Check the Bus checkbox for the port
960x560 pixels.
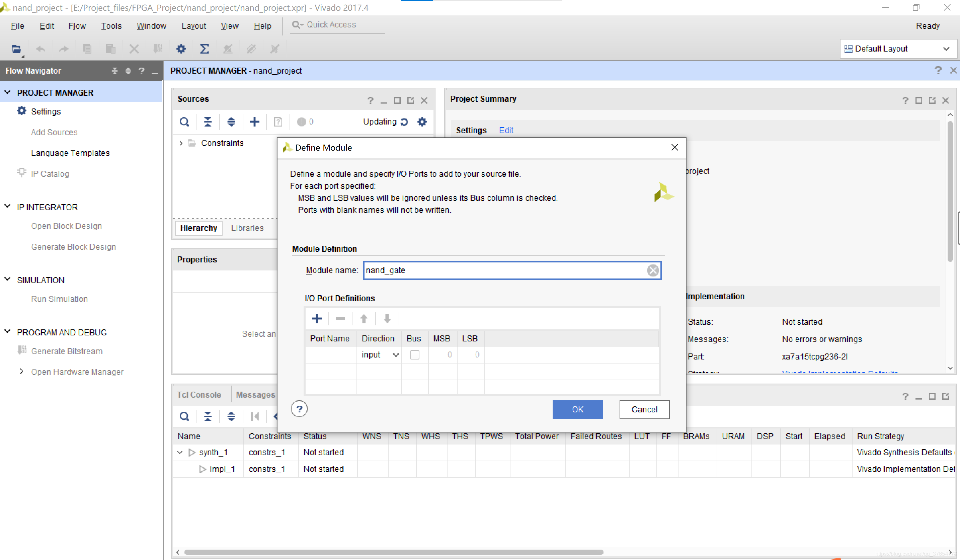point(414,355)
